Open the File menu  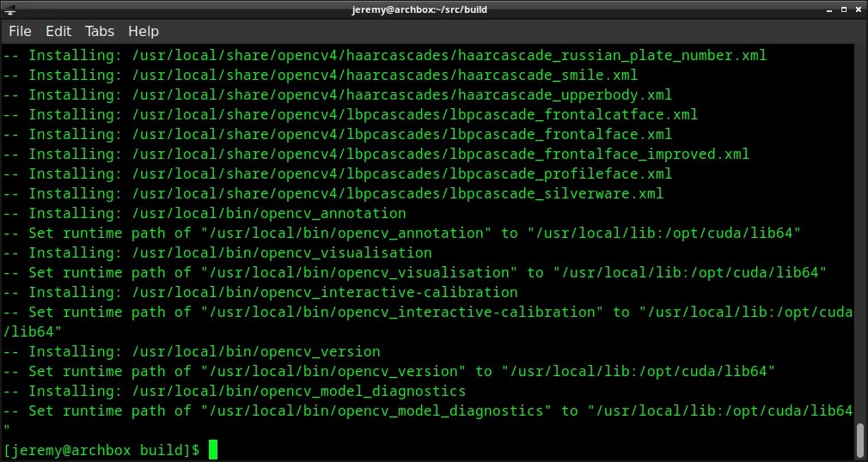20,32
